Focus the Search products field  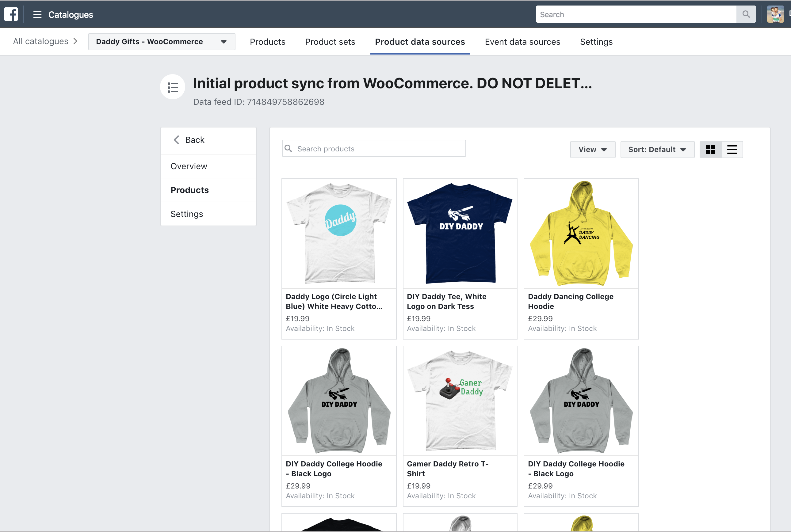[374, 149]
